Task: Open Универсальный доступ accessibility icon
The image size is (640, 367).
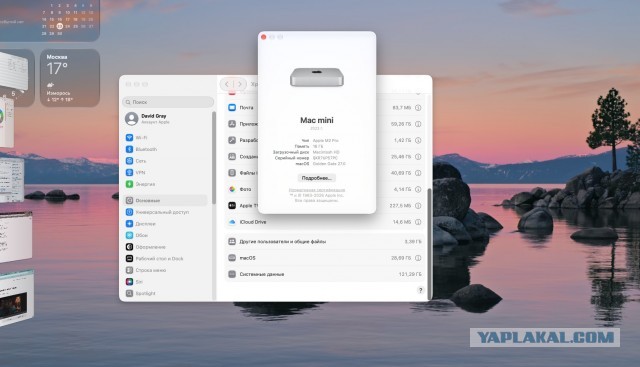Action: pyautogui.click(x=129, y=212)
